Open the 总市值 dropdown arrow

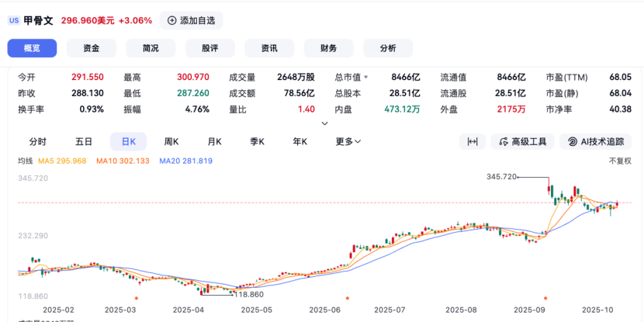(x=366, y=78)
